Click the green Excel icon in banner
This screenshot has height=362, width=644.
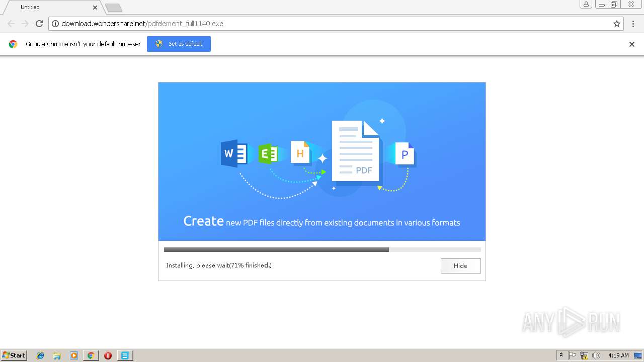268,154
